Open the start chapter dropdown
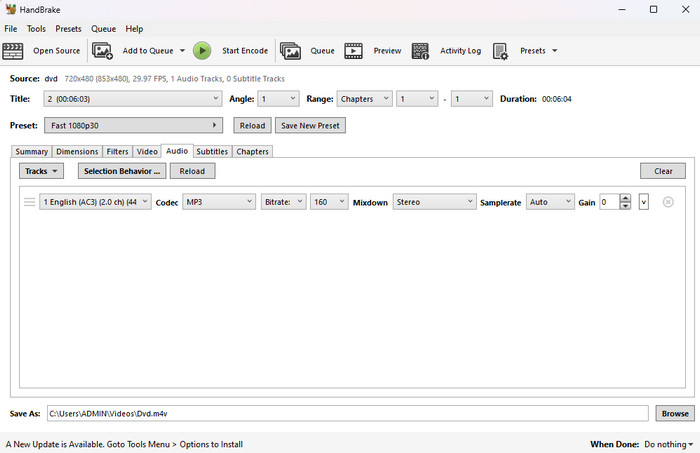 click(x=417, y=99)
